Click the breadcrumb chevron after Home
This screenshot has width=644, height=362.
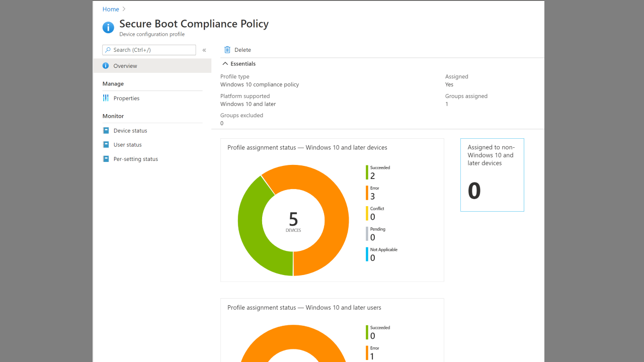click(x=124, y=9)
